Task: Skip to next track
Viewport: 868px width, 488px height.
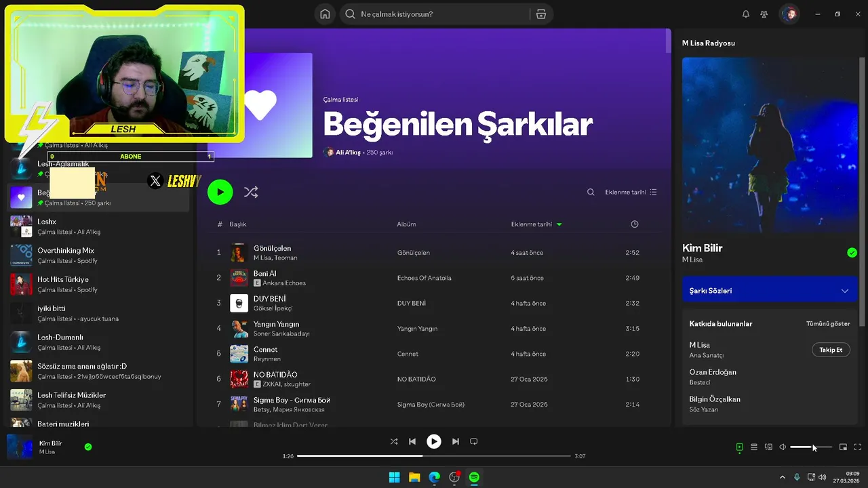Action: [456, 441]
